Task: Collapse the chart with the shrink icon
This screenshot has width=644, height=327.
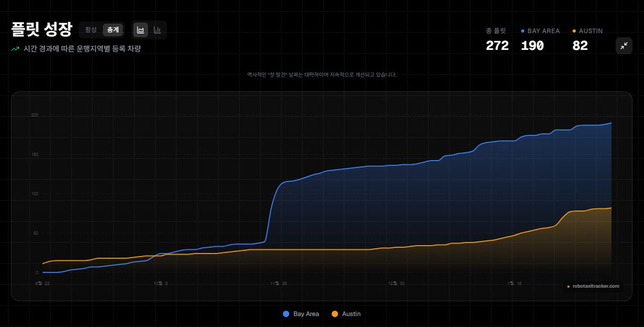Action: tap(624, 46)
